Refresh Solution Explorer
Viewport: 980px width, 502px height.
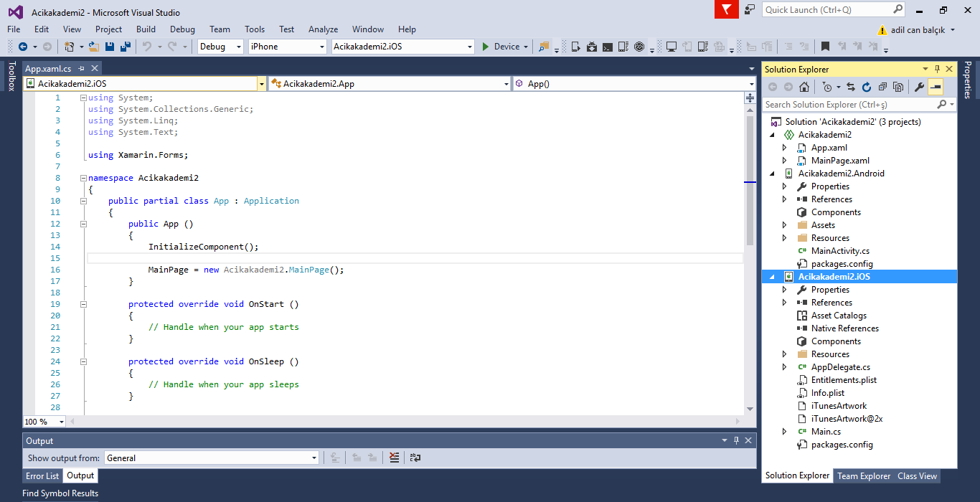coord(867,87)
